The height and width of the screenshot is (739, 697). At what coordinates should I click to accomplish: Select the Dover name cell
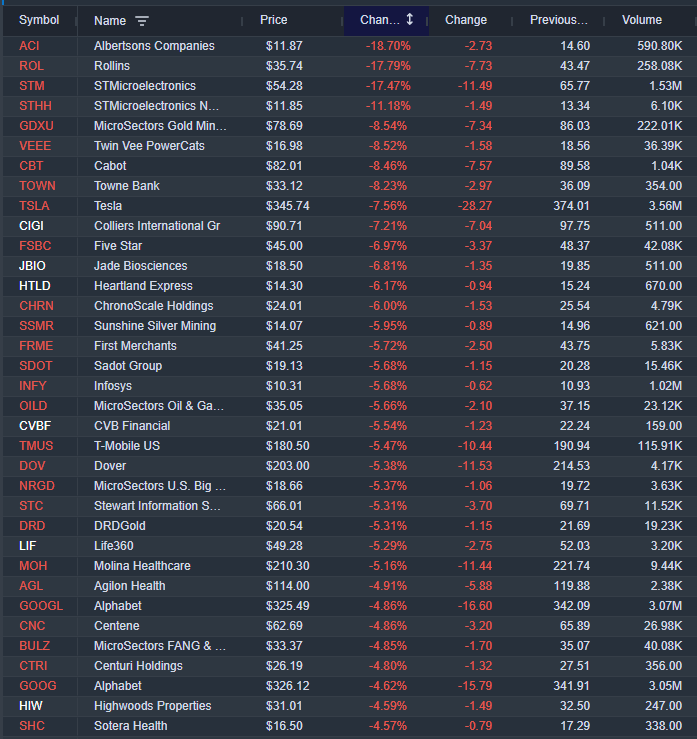point(110,466)
